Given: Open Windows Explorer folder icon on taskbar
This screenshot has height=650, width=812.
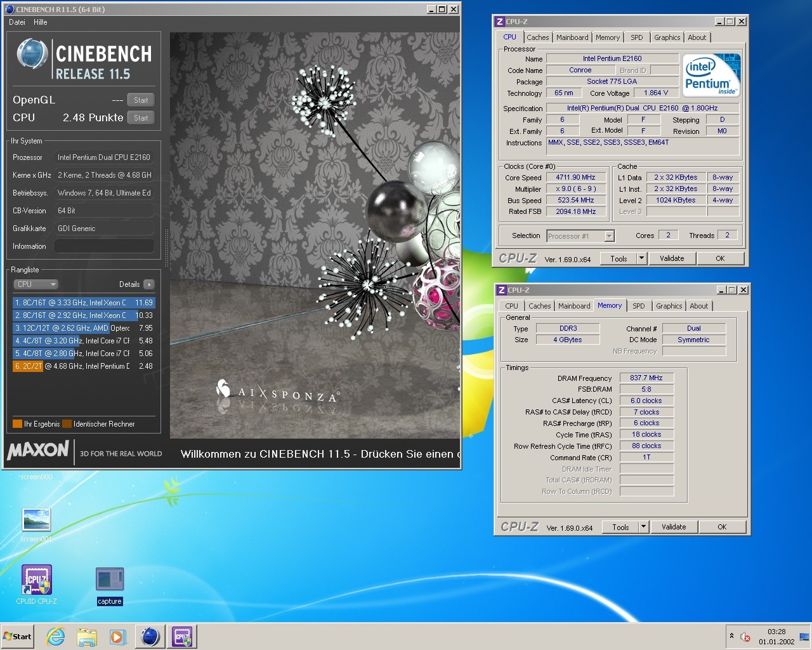Looking at the screenshot, I should pyautogui.click(x=87, y=637).
